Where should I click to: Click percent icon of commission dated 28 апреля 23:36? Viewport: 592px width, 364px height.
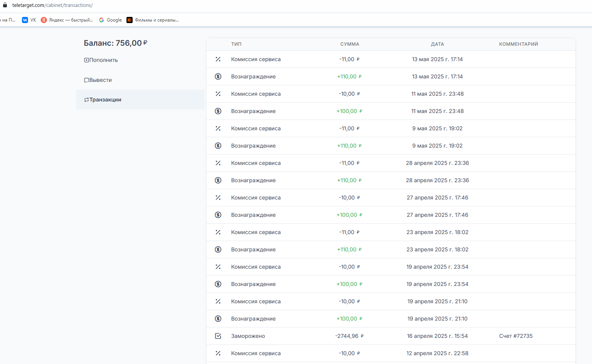tap(218, 163)
